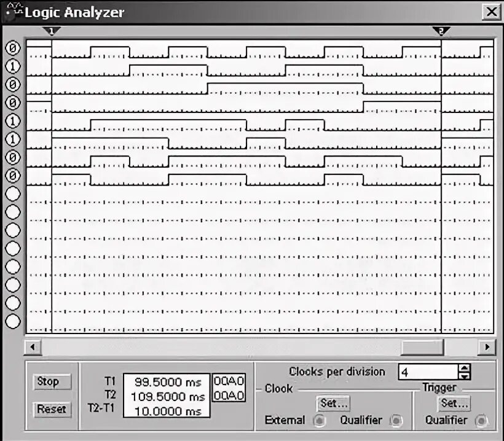Click T1 hex value 00A0
Image resolution: width=504 pixels, height=441 pixels.
[x=229, y=381]
